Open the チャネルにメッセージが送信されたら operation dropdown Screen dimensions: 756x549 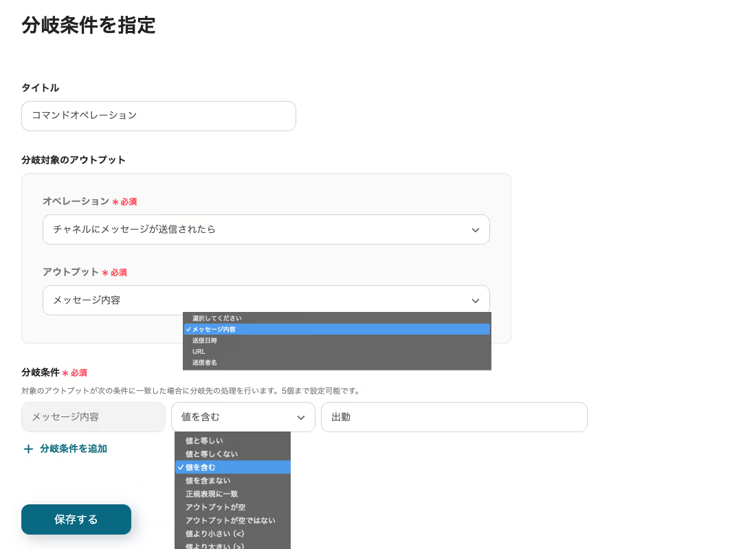[265, 229]
